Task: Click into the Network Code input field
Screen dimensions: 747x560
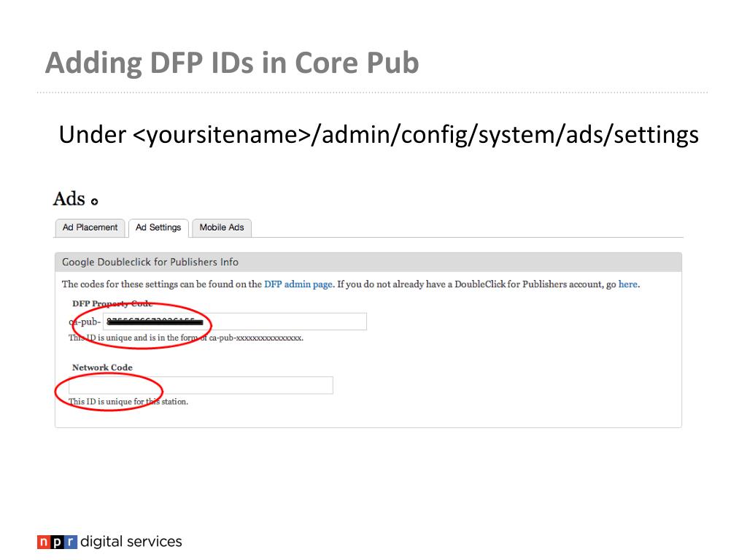Action: coord(201,385)
